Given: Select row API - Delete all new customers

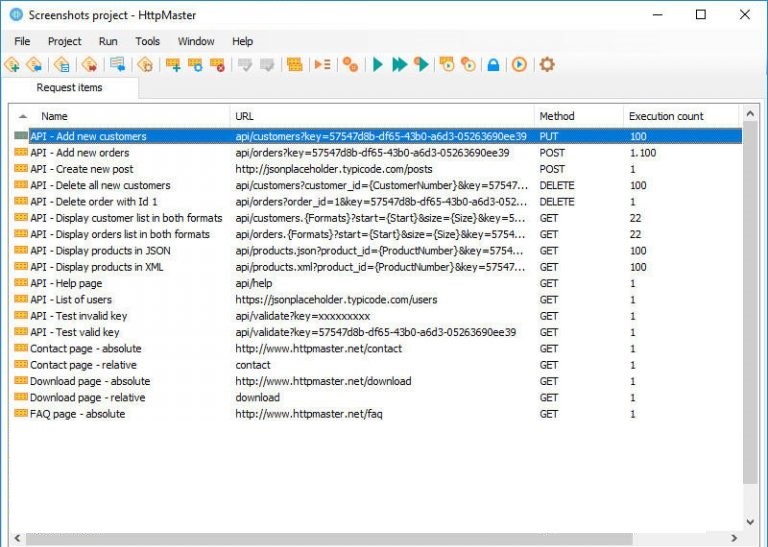Looking at the screenshot, I should 377,185.
